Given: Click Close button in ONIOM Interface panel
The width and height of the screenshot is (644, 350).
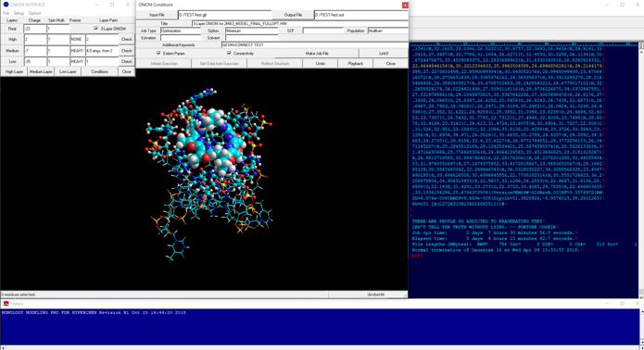Looking at the screenshot, I should 127,71.
